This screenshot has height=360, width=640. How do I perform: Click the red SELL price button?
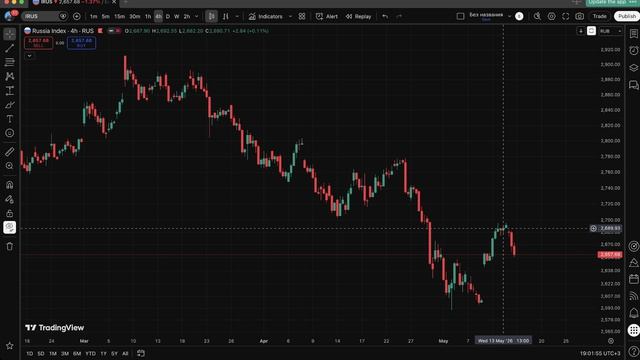(x=38, y=43)
